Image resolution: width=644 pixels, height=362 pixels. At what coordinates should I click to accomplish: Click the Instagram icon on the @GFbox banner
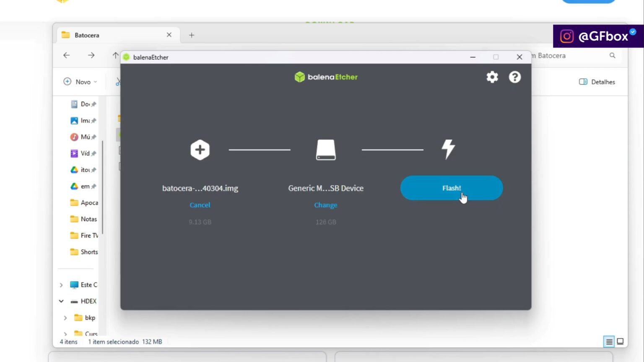[566, 36]
